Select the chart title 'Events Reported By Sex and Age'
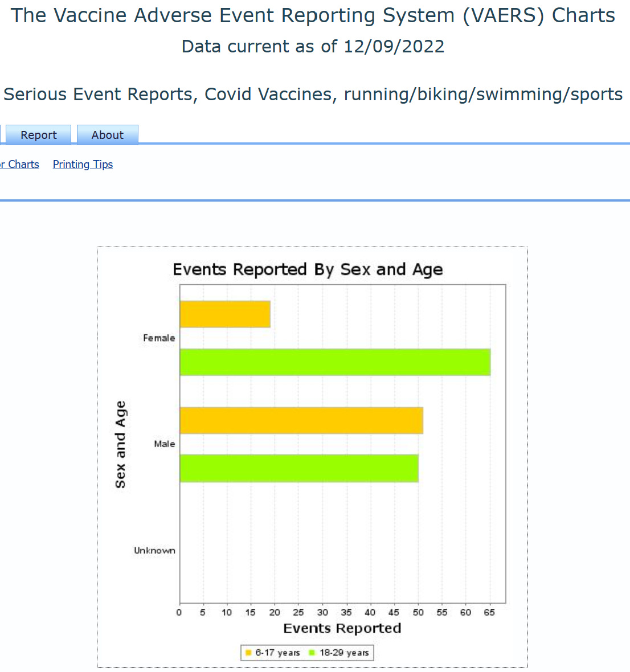The image size is (630, 672). coord(308,269)
